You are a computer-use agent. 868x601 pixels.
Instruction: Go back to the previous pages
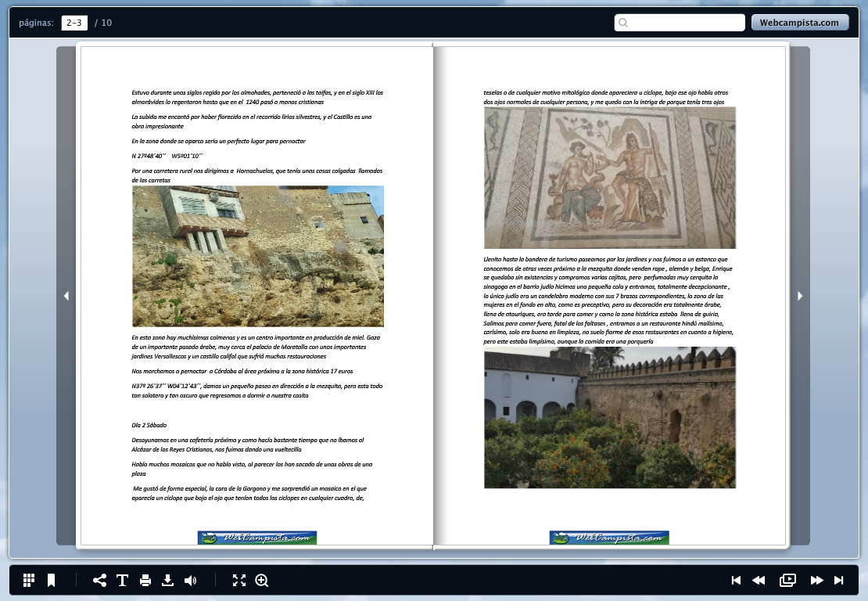[759, 580]
